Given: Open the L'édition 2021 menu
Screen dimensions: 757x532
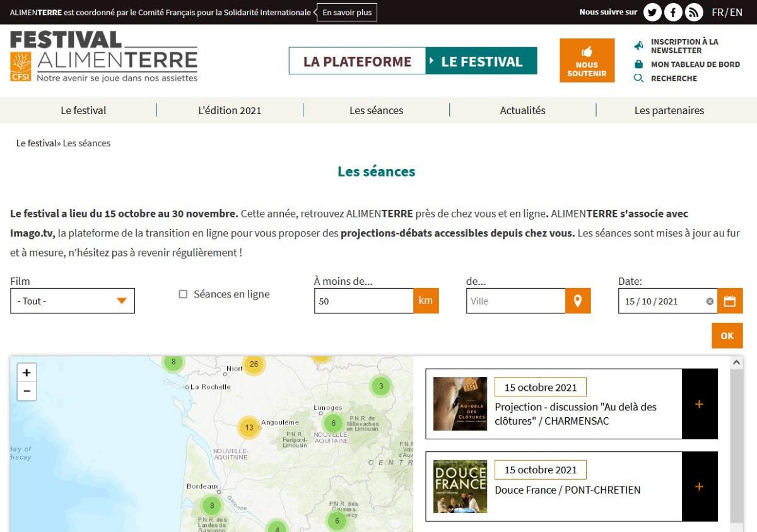Looking at the screenshot, I should [230, 110].
